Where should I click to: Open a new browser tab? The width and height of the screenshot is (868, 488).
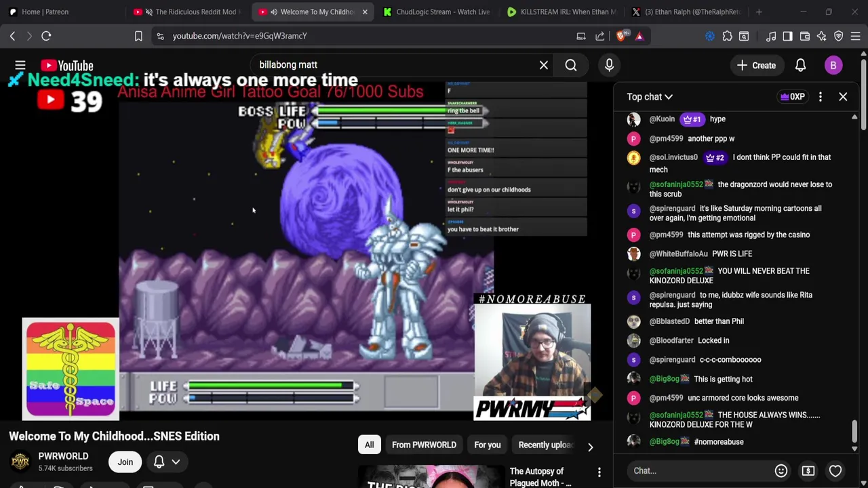click(x=759, y=12)
